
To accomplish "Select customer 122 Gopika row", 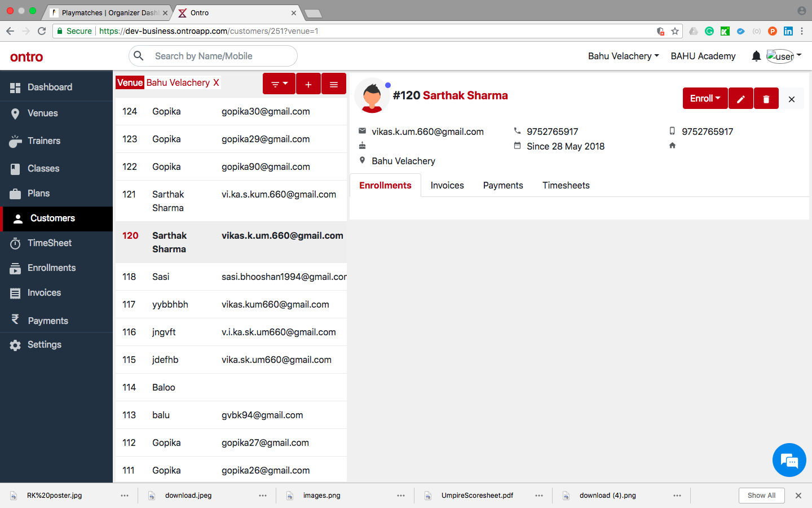I will (231, 167).
